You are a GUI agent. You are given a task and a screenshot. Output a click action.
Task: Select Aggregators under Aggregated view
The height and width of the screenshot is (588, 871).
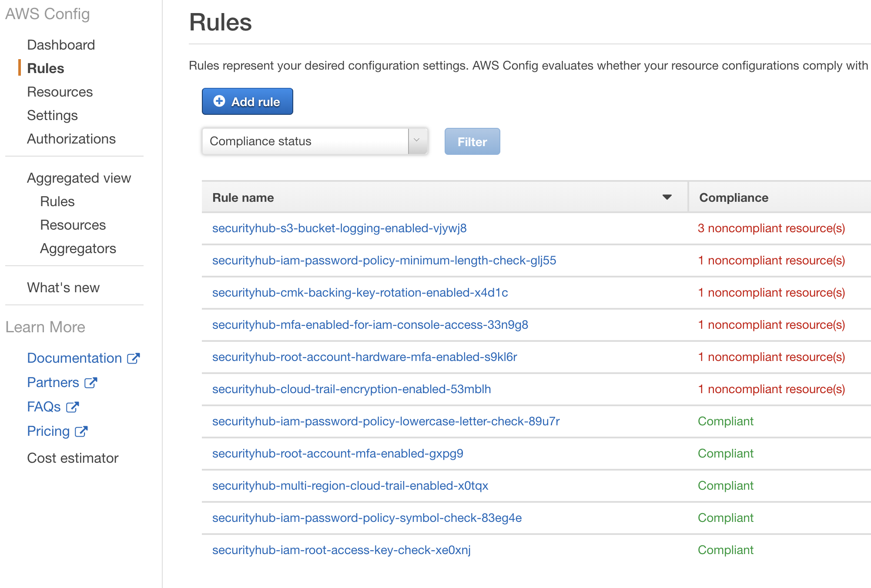point(78,248)
